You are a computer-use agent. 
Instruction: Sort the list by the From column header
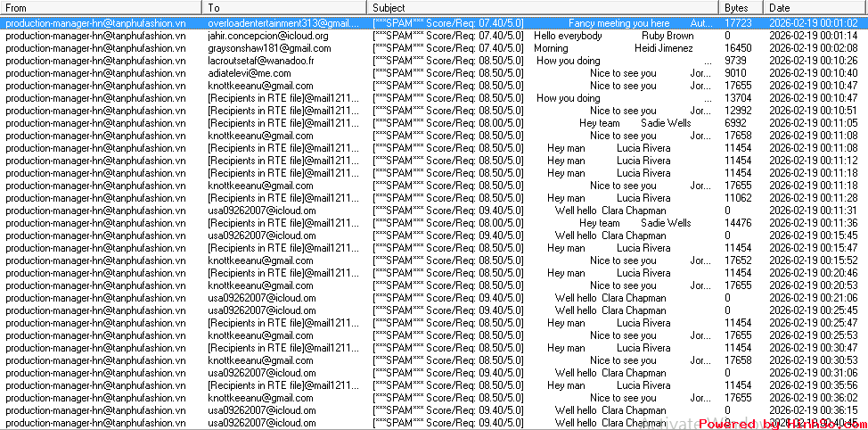click(x=101, y=8)
